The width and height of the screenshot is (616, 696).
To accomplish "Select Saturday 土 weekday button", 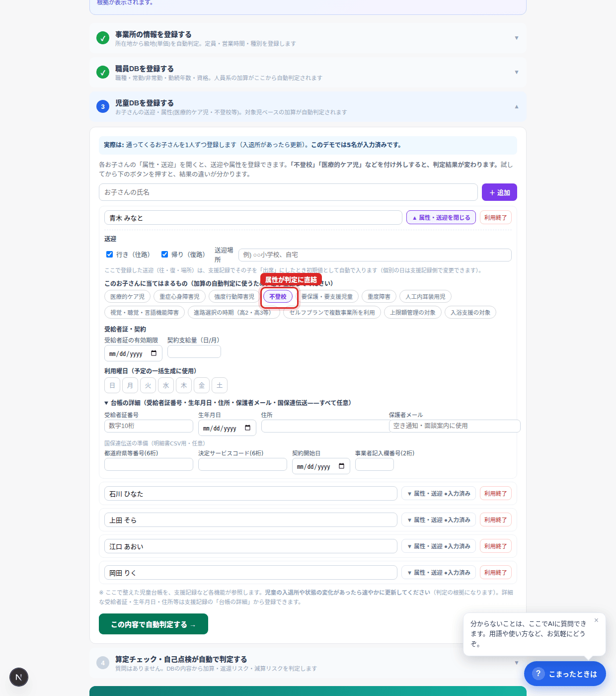I will click(x=220, y=385).
